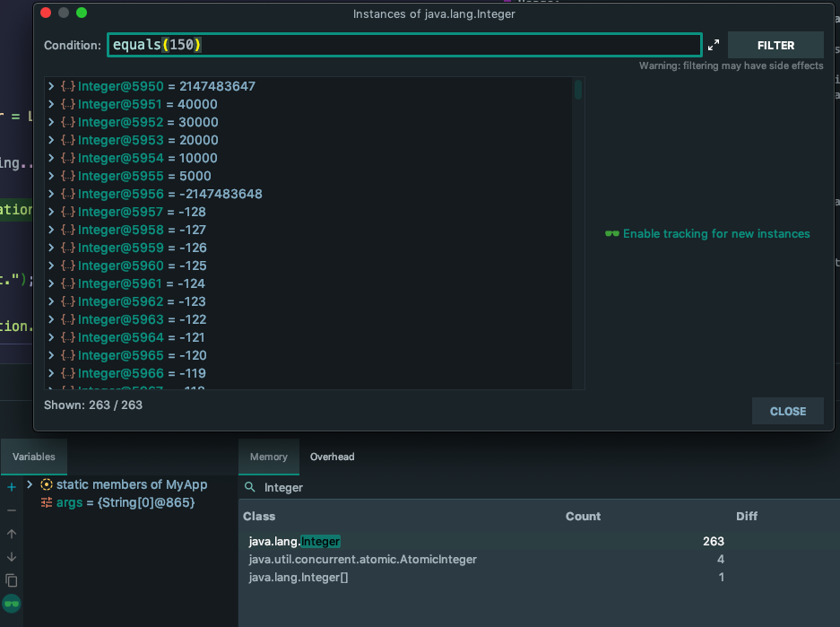The image size is (840, 627).
Task: Select Integer@5964 = -121 row
Action: click(308, 337)
